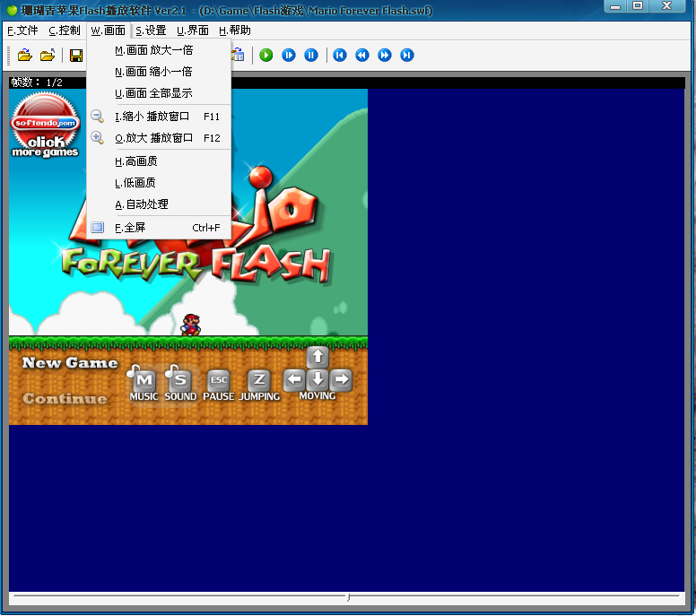Open the F.文件 menu
Viewport: 696px width, 616px height.
pos(22,30)
